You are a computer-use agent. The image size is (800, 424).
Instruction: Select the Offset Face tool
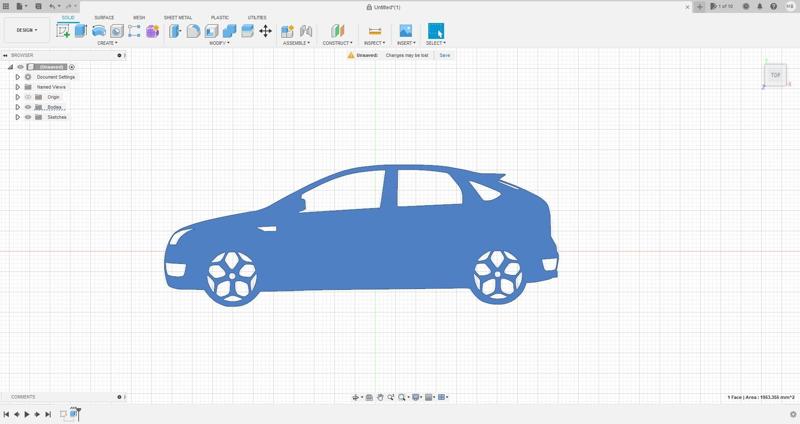(247, 31)
